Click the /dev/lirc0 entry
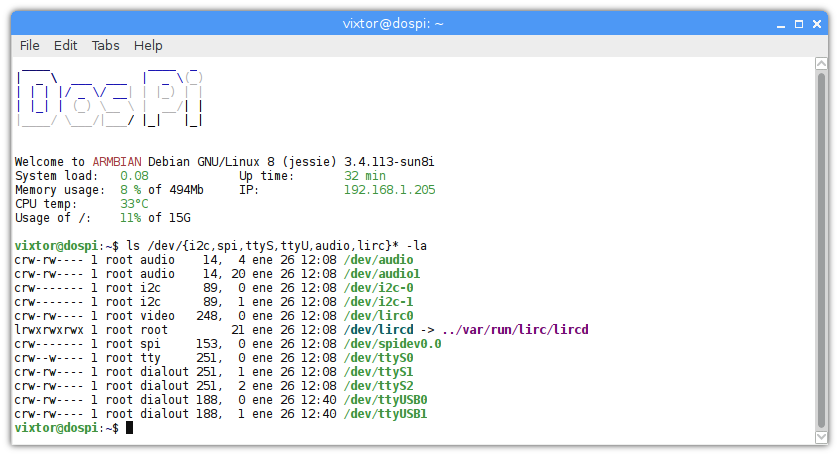 379,316
